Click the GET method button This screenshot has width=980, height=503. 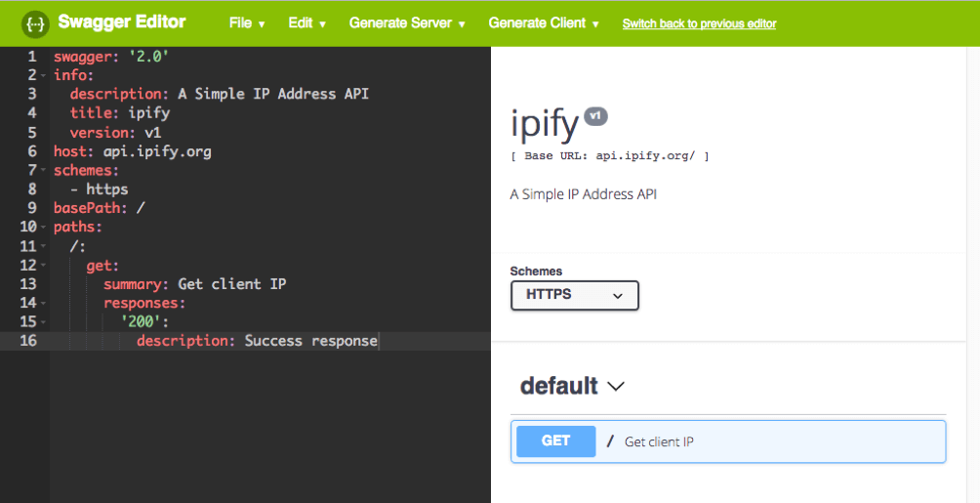(555, 441)
